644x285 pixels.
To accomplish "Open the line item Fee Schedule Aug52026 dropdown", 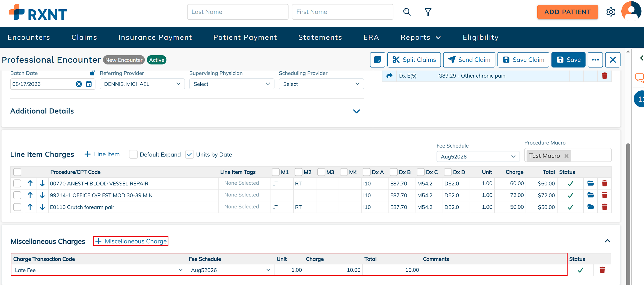I will pyautogui.click(x=478, y=157).
